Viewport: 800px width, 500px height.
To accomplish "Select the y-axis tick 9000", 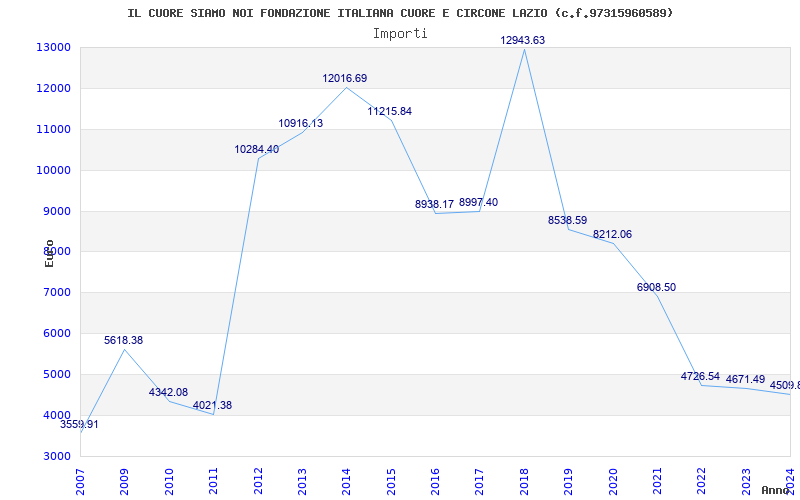I will pyautogui.click(x=57, y=211).
